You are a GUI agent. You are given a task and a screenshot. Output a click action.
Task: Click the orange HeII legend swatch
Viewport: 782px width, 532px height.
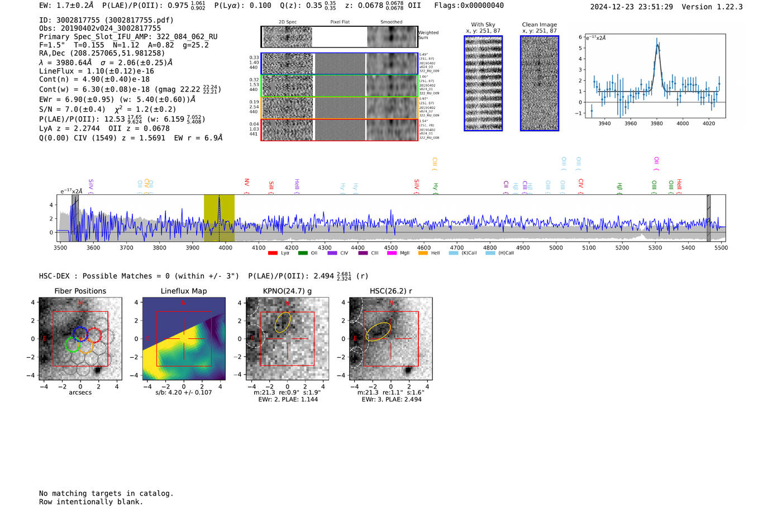coord(423,253)
